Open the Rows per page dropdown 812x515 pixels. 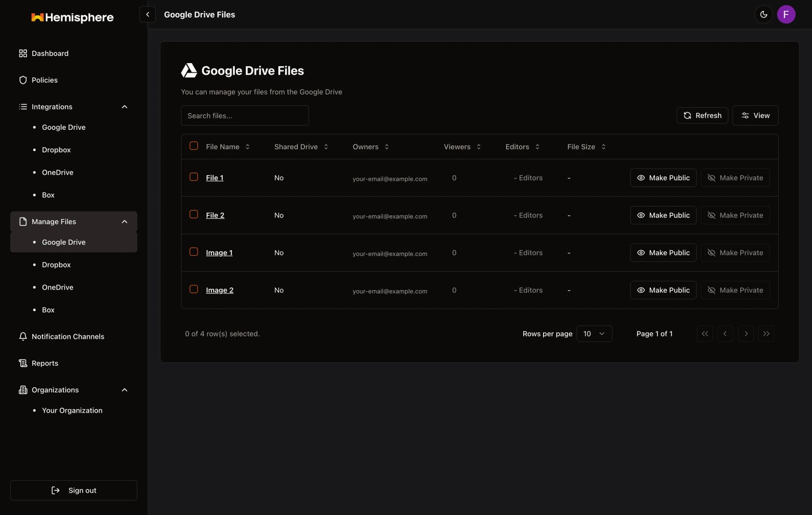pos(594,333)
